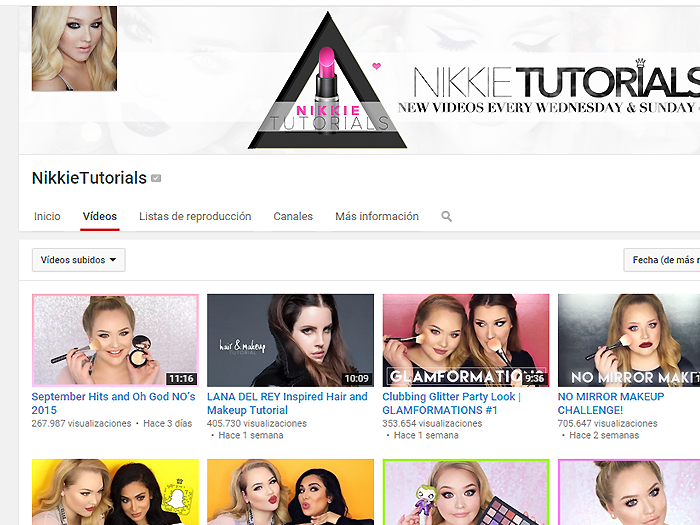Image resolution: width=700 pixels, height=525 pixels.
Task: Click the channel search magnifier icon
Action: click(446, 217)
